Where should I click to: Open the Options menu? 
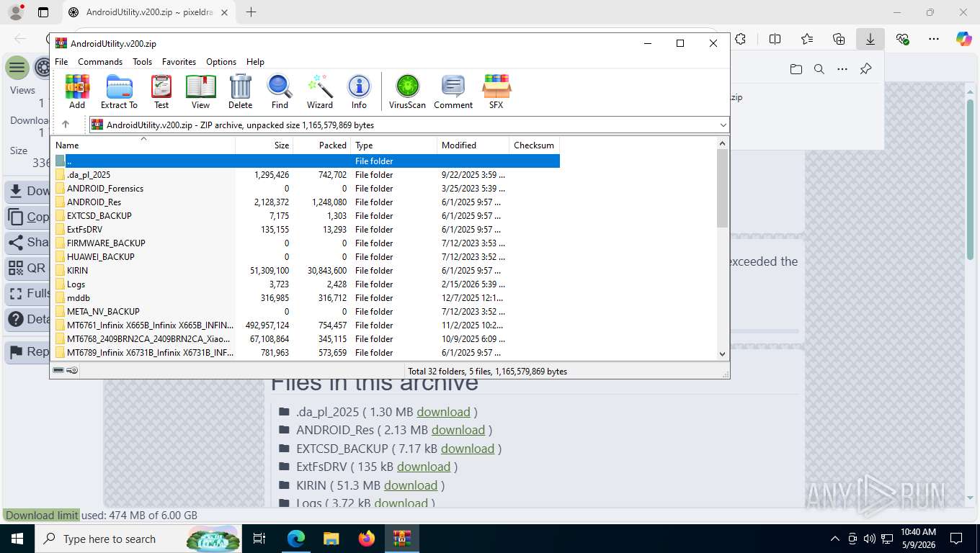point(221,62)
